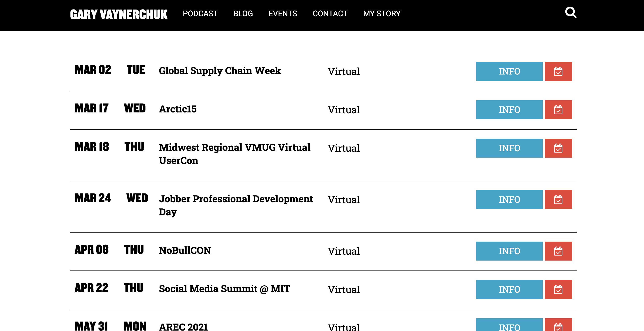Click the Global Supply Chain Week title

(220, 71)
